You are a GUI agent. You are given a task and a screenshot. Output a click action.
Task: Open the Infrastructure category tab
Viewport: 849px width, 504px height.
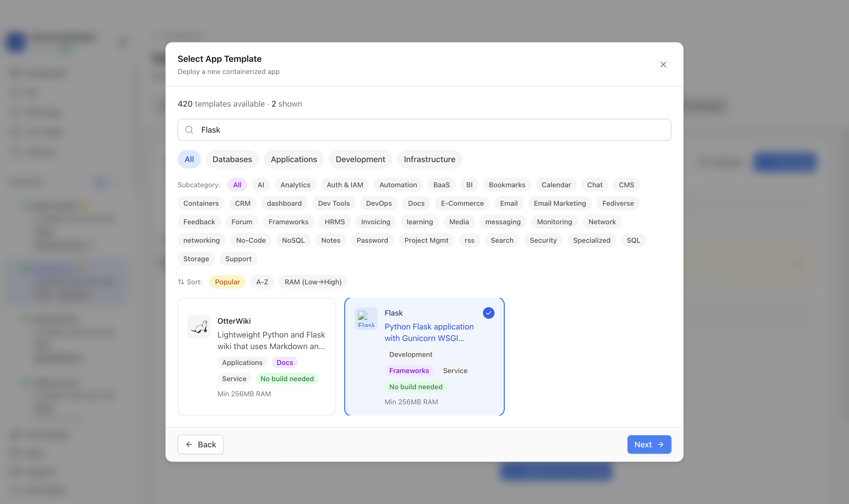pos(429,159)
